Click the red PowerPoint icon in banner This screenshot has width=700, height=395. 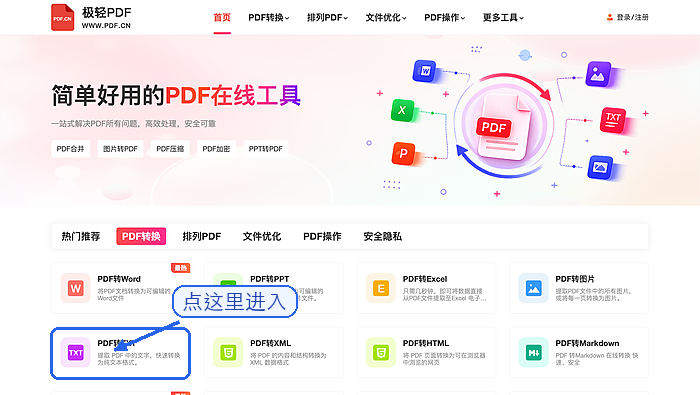coord(403,154)
